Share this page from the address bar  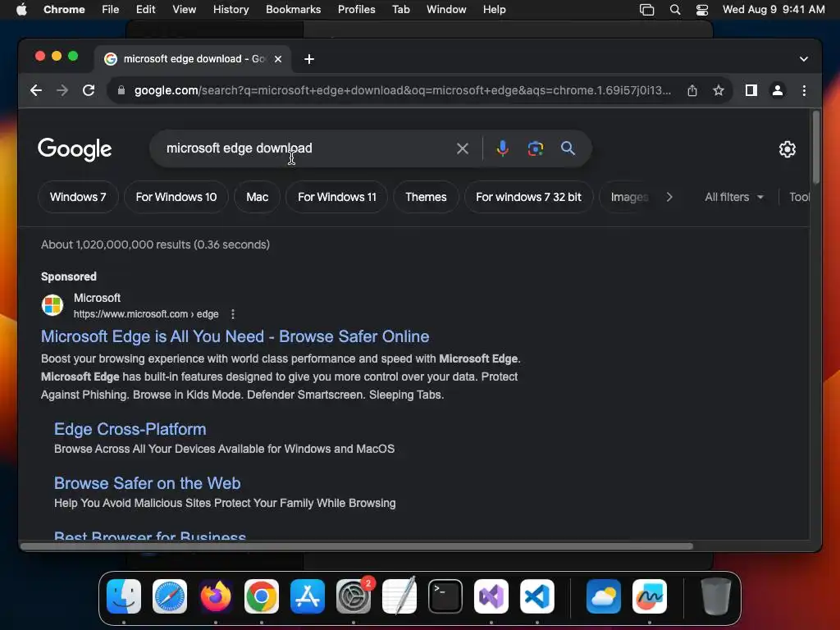692,90
